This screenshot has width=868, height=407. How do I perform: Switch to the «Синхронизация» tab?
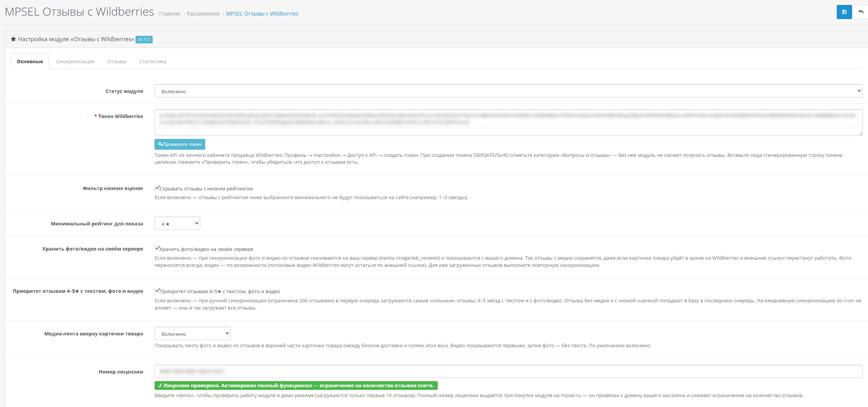tap(75, 62)
